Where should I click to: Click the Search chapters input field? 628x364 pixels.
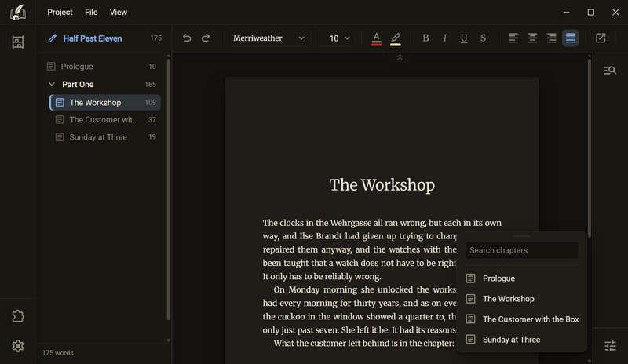(521, 250)
